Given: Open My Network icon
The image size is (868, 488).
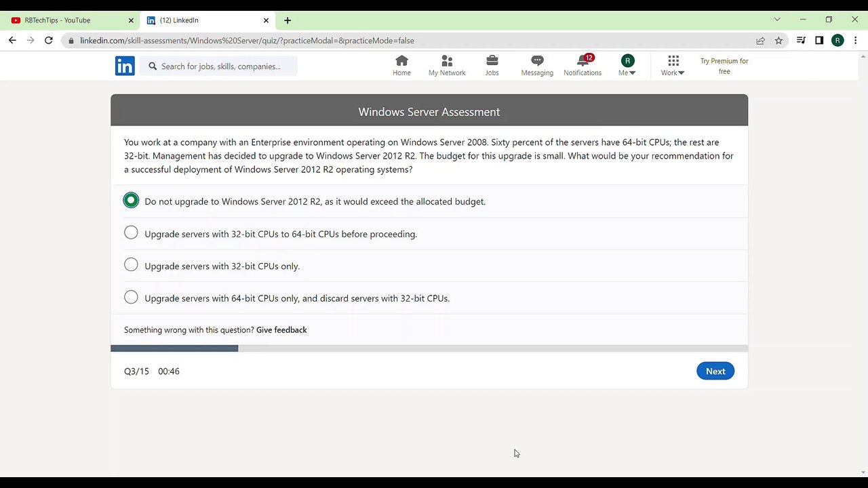Looking at the screenshot, I should tap(447, 66).
